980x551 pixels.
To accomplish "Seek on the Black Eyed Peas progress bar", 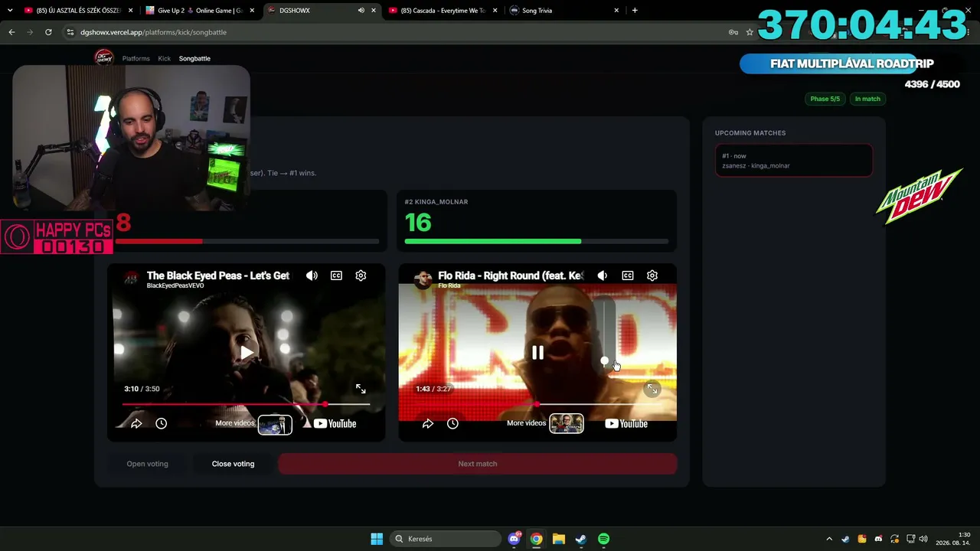I will tap(246, 404).
